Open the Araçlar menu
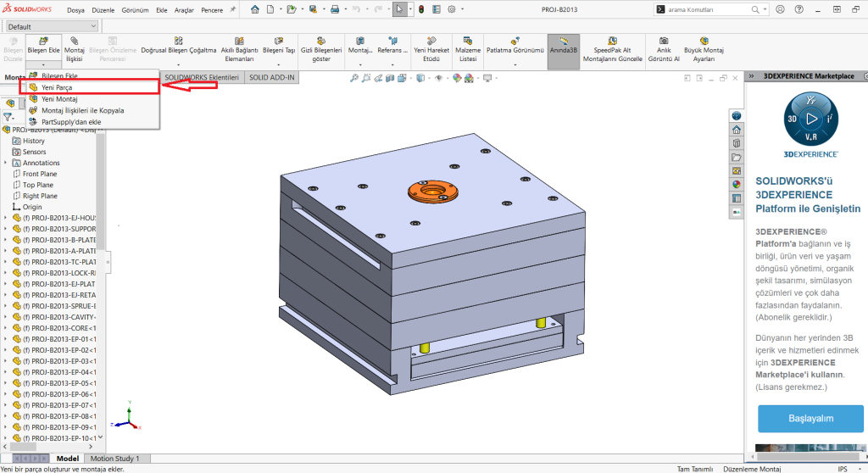 tap(183, 10)
